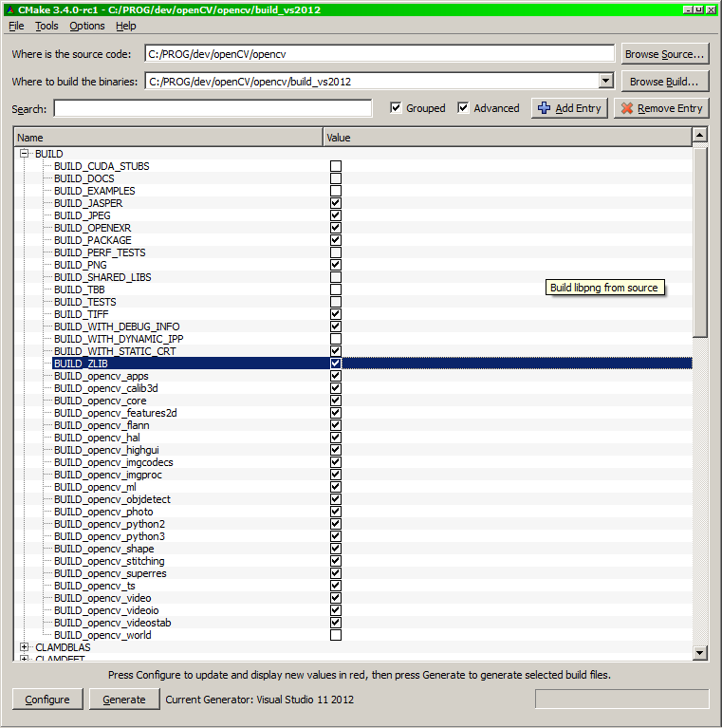Screen dimensions: 722x728
Task: Enable the BUILD_SHARED_LIBS checkbox
Action: click(336, 277)
